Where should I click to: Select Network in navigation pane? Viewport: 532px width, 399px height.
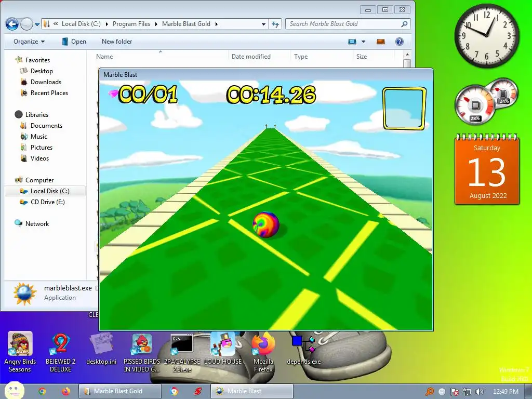pos(32,223)
